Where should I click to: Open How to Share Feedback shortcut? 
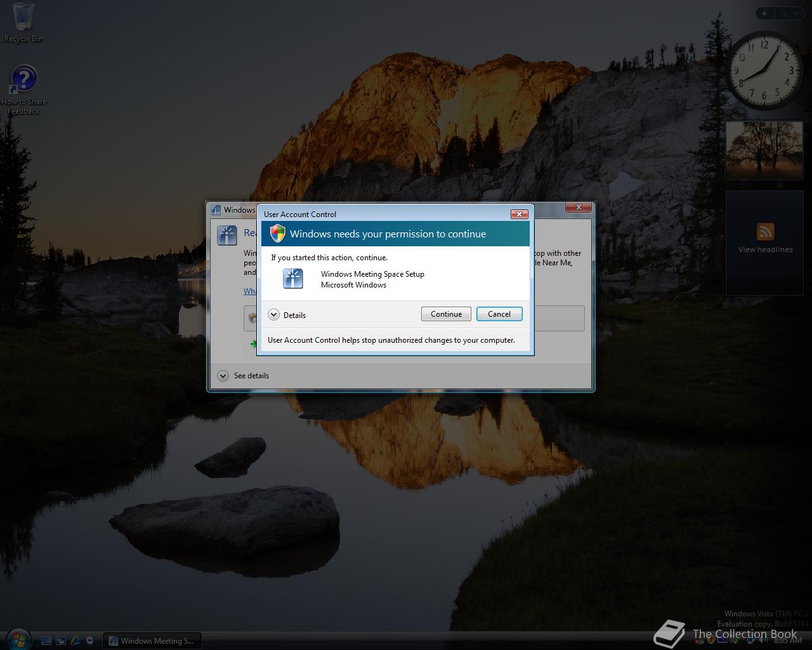pos(24,89)
